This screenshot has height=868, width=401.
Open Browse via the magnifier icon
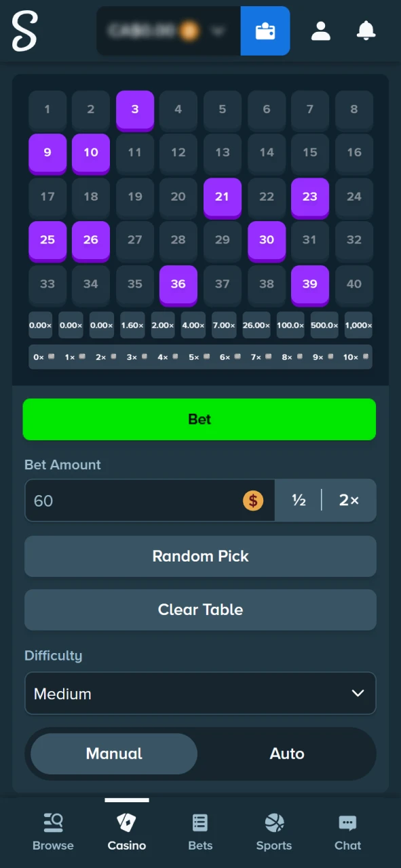coord(53,829)
